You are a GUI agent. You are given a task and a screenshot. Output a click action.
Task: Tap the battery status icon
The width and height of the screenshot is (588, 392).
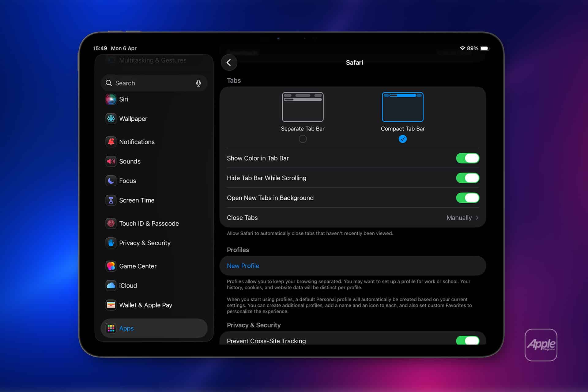[485, 48]
